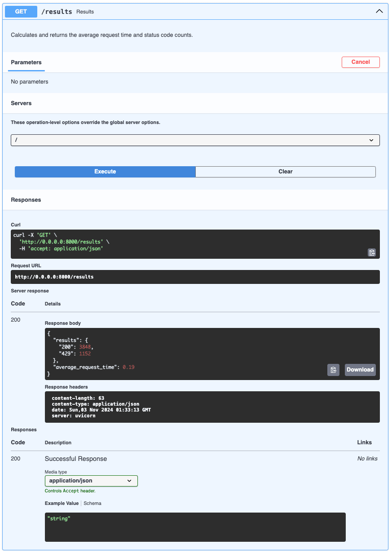Copy the Curl command to clipboard
Screen dimensions: 392x553
[x=372, y=252]
